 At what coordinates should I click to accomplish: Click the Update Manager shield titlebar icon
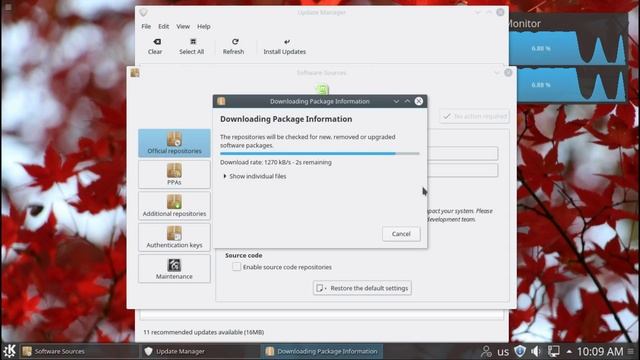coord(143,13)
